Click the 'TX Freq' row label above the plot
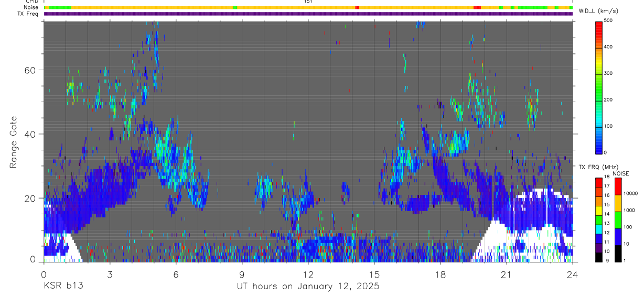Viewport: 644px width, 297px height. point(28,14)
